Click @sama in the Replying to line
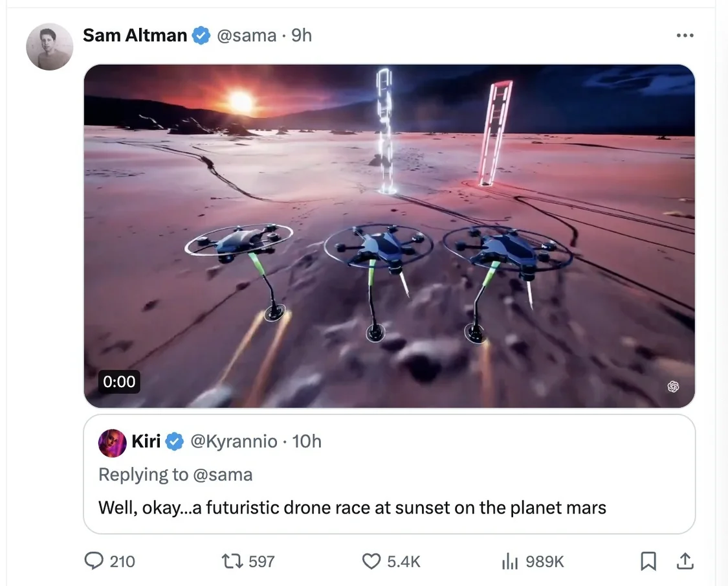The image size is (728, 586). (223, 475)
